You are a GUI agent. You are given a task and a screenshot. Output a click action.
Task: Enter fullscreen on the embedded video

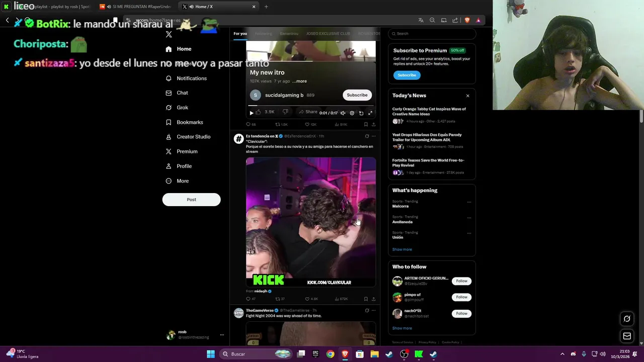[370, 113]
